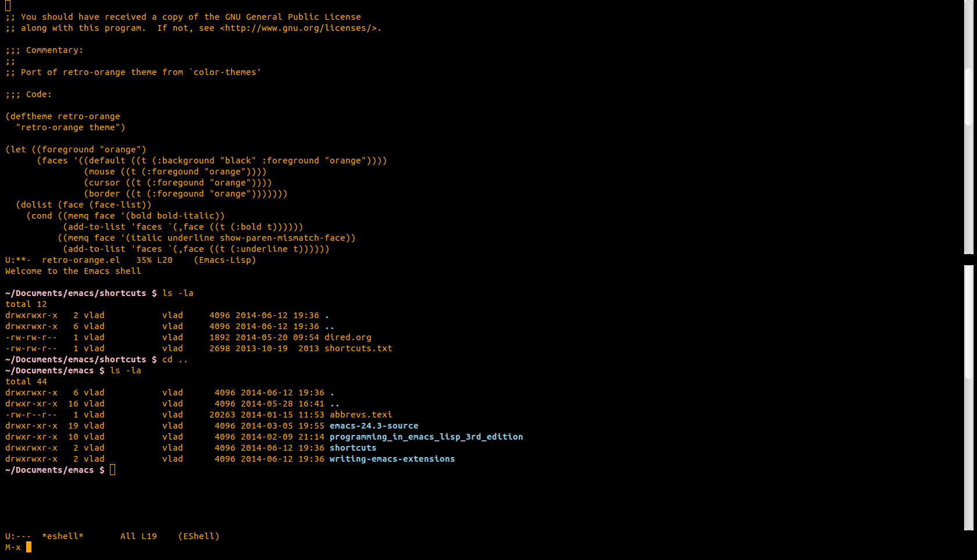
Task: Click the U:--- status indicator of eshell
Action: tap(18, 536)
